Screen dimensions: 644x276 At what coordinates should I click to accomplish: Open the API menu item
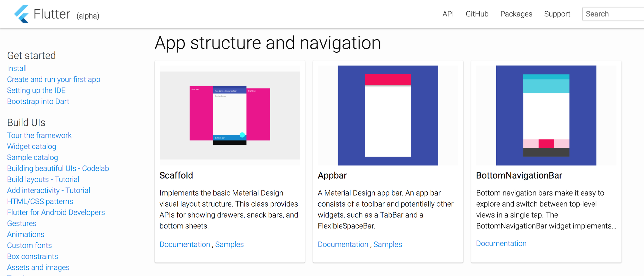(448, 14)
